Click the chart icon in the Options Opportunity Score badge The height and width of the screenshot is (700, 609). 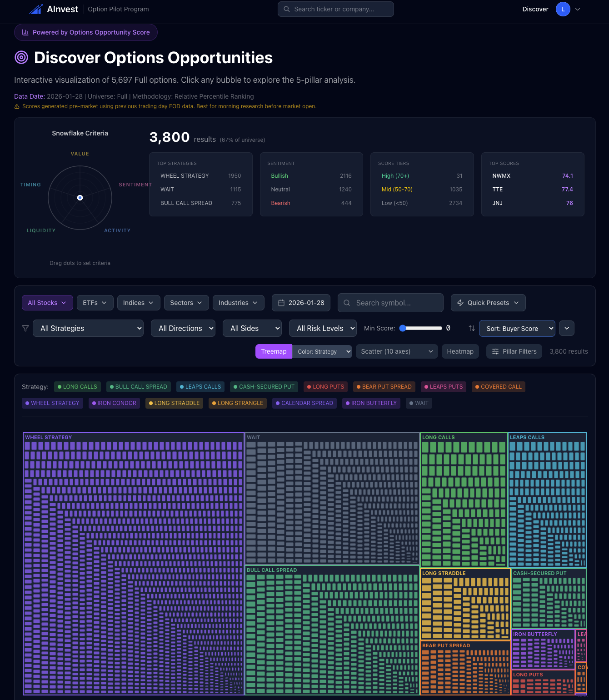click(x=25, y=32)
